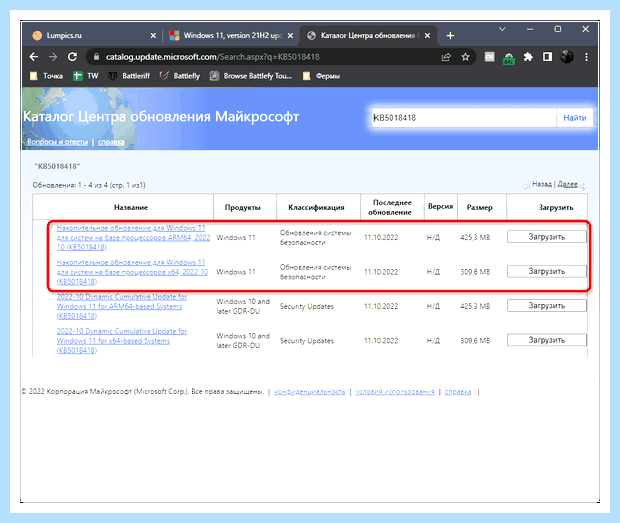Open the gray extension icon next to star

click(x=490, y=57)
